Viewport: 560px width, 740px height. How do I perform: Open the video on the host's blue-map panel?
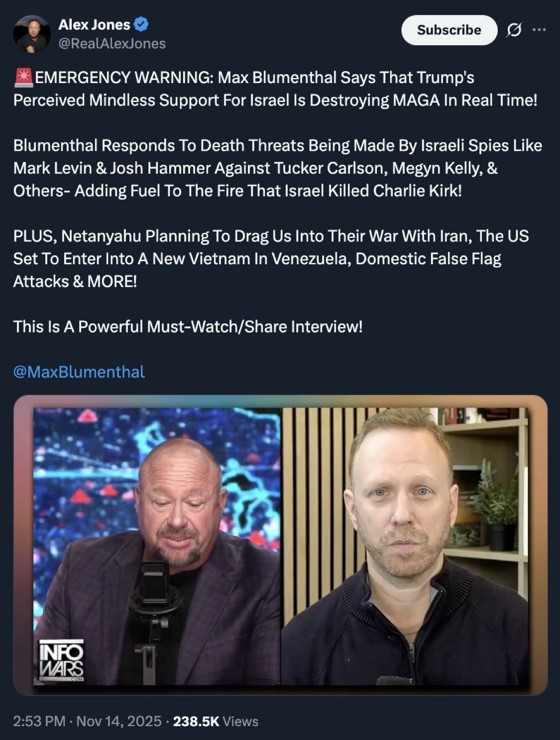(x=157, y=546)
